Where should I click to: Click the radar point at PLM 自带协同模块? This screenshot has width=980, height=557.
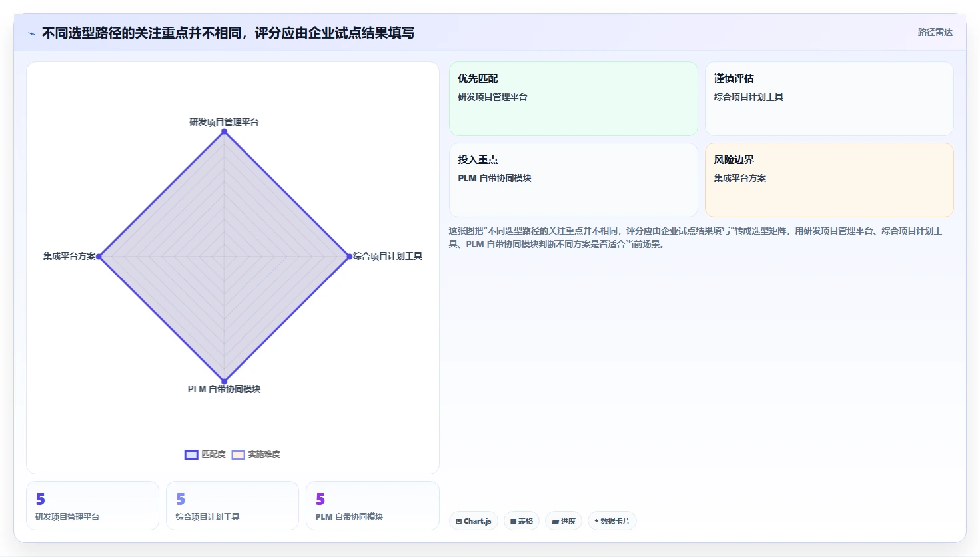pos(224,382)
